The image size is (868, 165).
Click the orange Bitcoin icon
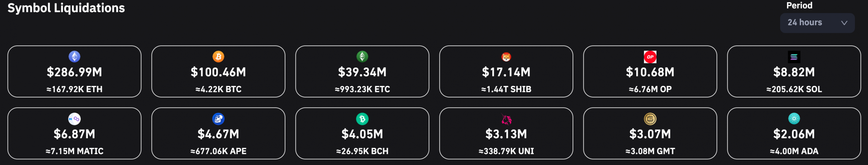tap(218, 57)
